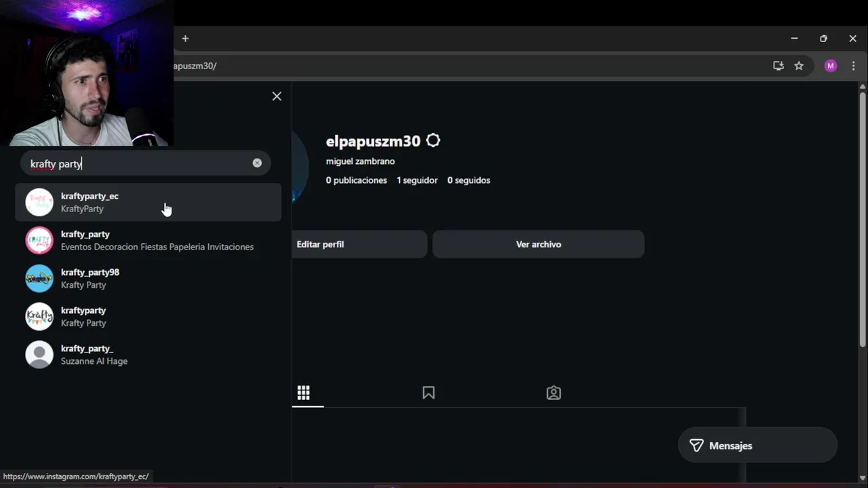Open the Chrome profile M avatar

click(831, 66)
